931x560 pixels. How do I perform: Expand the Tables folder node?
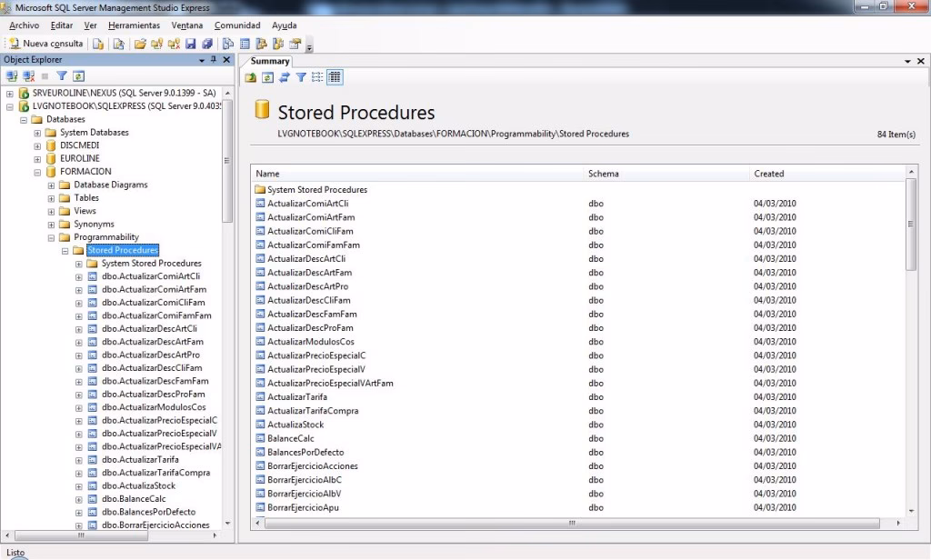[51, 199]
